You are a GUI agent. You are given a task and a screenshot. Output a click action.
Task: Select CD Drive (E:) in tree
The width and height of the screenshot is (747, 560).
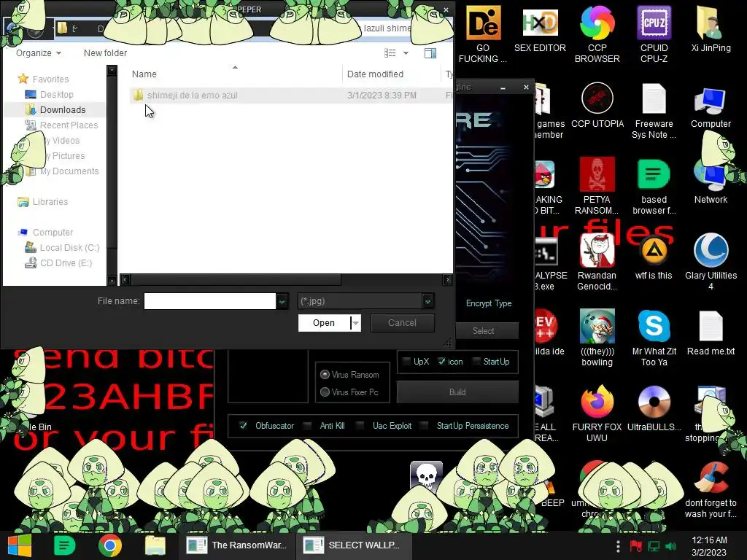pyautogui.click(x=58, y=262)
